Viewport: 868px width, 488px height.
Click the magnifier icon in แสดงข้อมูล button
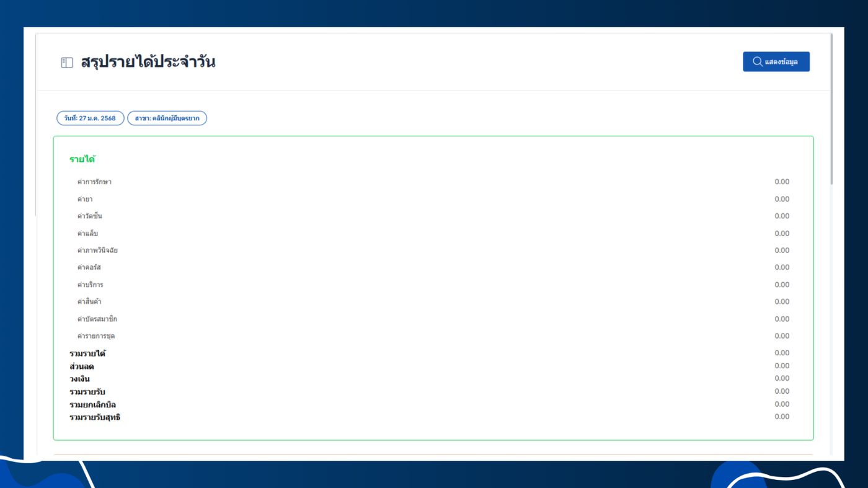click(x=758, y=61)
